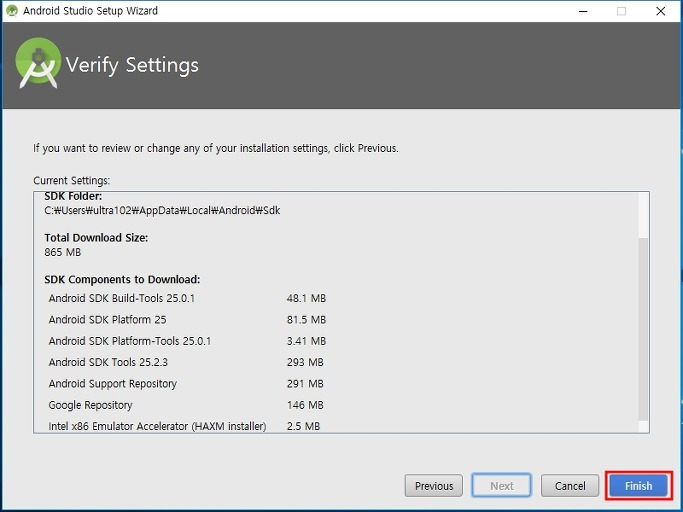Close the Setup Wizard window
Screen dimensions: 683x512
coord(660,11)
